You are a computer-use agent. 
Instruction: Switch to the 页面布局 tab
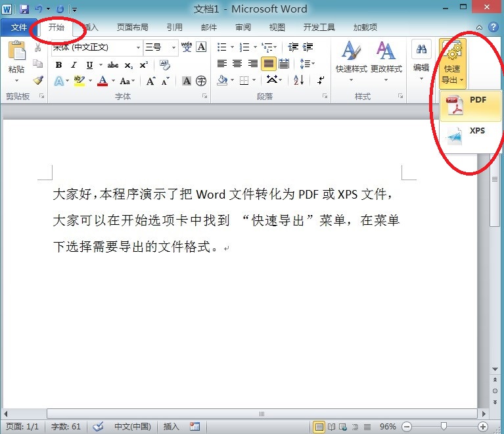133,28
